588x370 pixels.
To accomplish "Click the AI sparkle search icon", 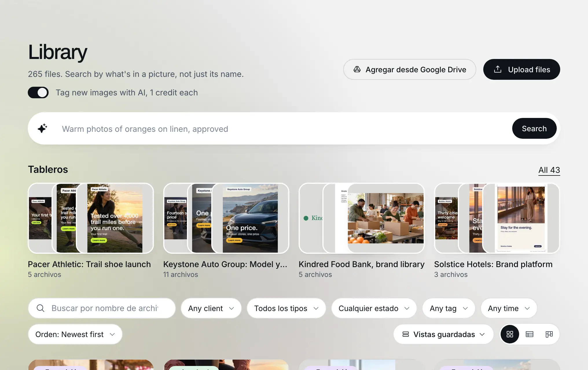I will 43,128.
